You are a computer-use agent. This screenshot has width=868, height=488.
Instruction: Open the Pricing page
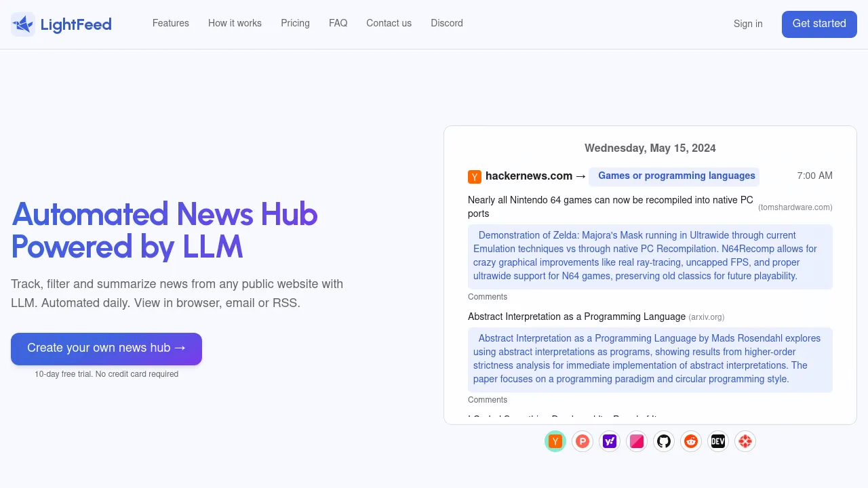(x=295, y=23)
